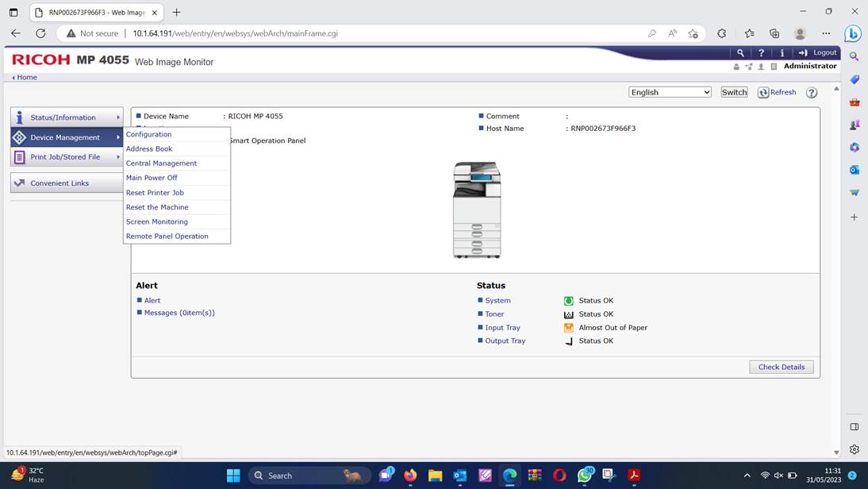Click the browser address bar URL

click(x=236, y=33)
